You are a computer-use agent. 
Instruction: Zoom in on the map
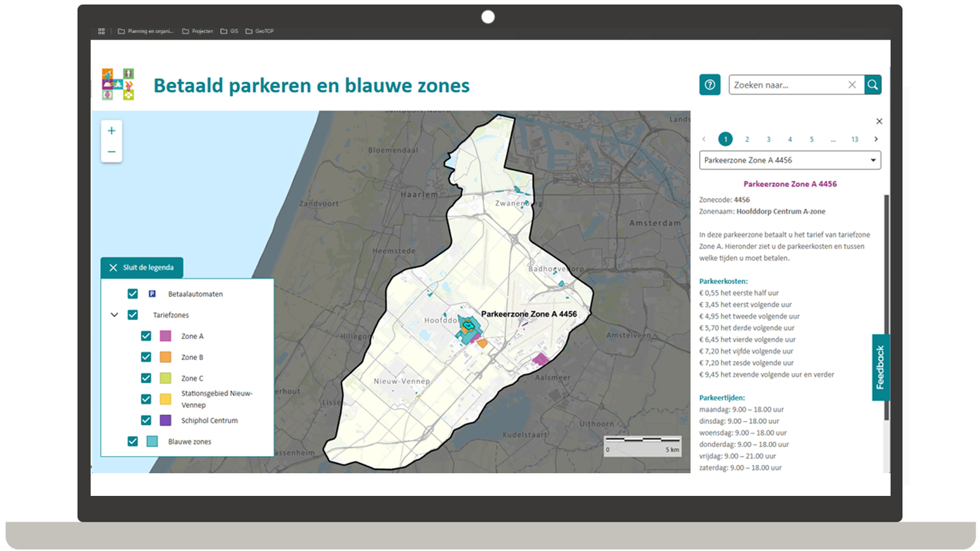pyautogui.click(x=111, y=130)
